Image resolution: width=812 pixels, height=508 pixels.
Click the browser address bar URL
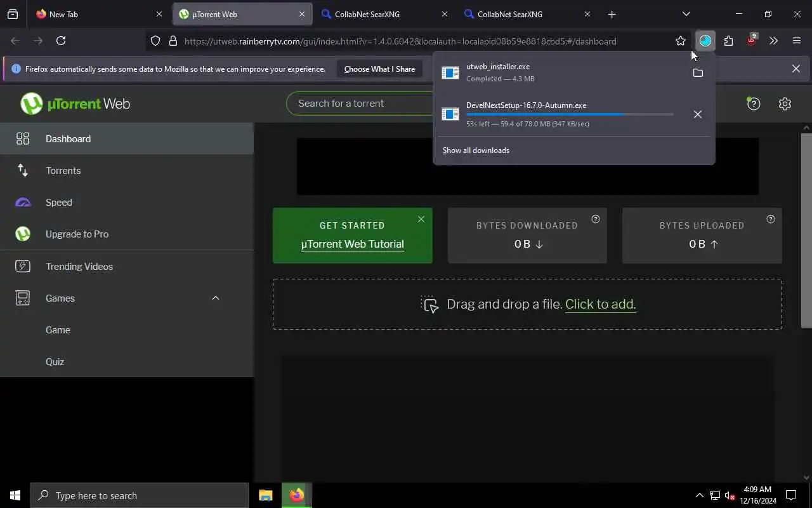click(400, 41)
